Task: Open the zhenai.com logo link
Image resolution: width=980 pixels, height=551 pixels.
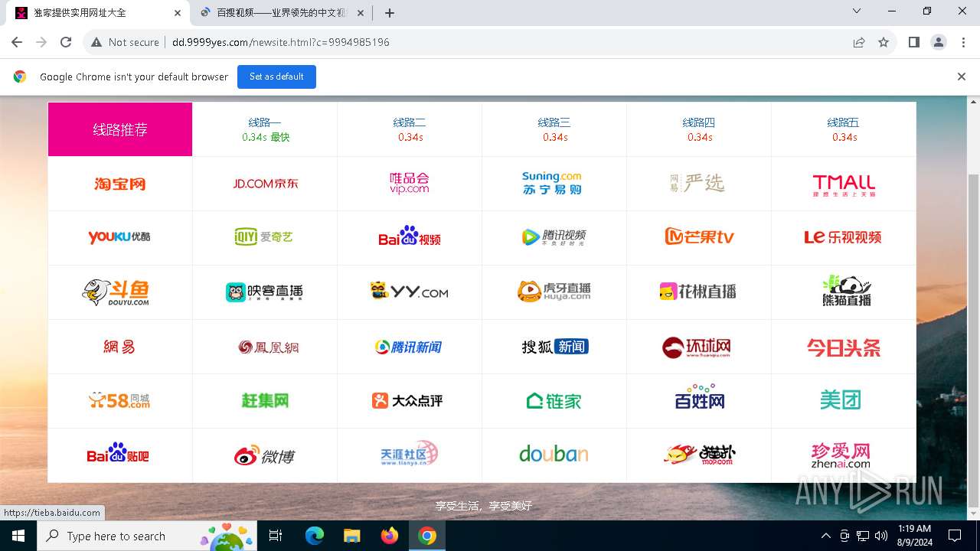Action: (x=841, y=455)
